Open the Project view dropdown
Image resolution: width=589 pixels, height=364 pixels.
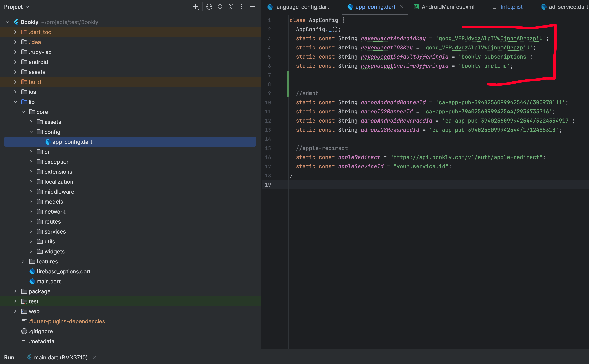pyautogui.click(x=17, y=7)
